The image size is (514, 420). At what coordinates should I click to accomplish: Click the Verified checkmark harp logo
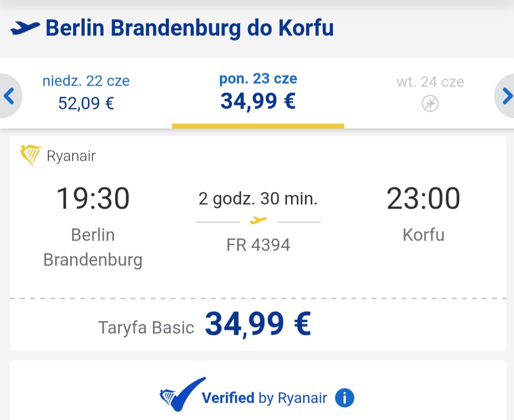tap(182, 395)
